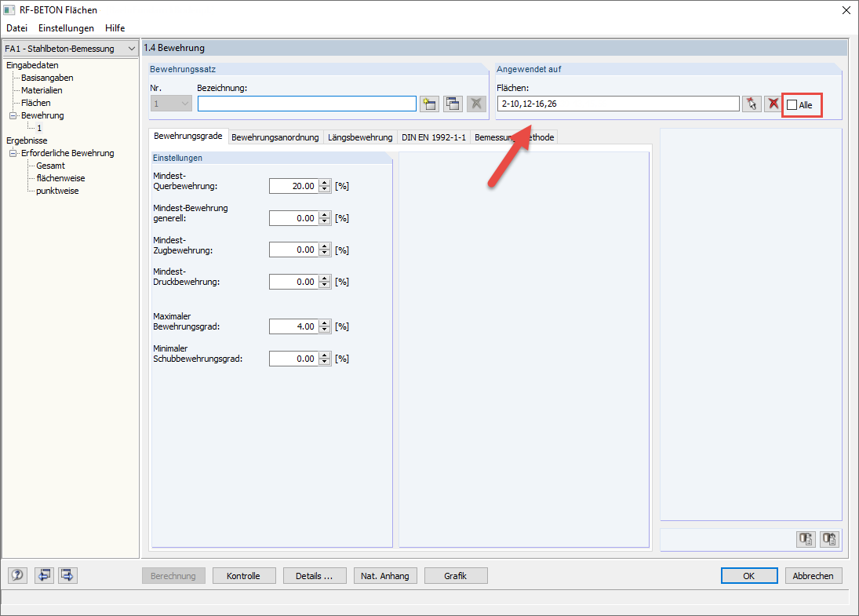Decrease Mindest-Querbewehrung value with down arrow
859x616 pixels.
[325, 190]
